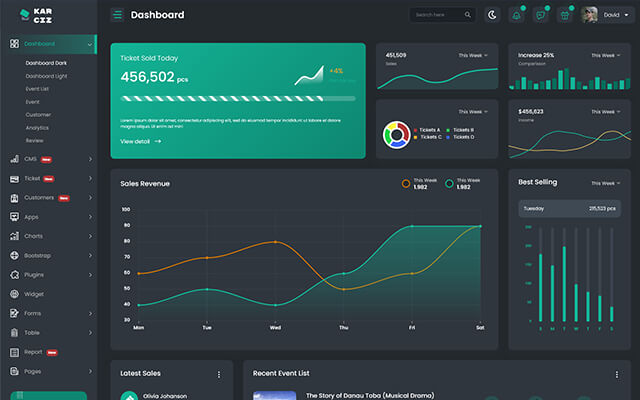Open the chat messages icon in header
This screenshot has height=400, width=640.
point(540,15)
